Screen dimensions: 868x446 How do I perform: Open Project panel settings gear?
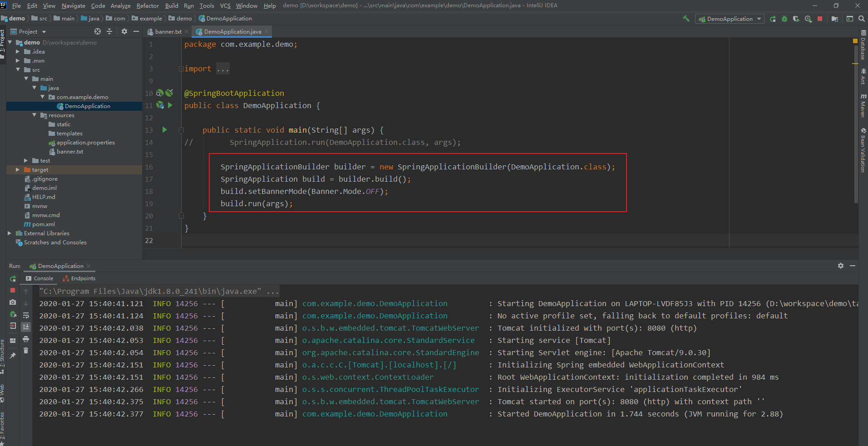click(124, 31)
